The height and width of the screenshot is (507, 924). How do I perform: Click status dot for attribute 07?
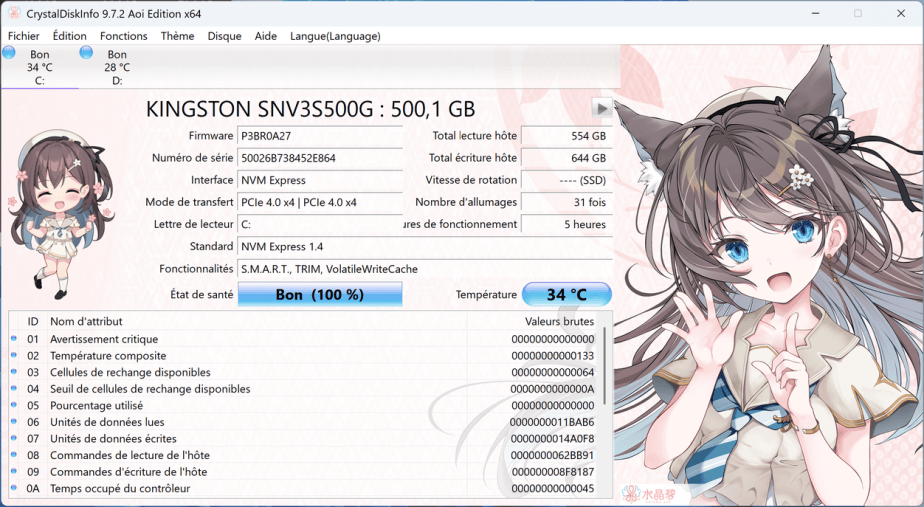[14, 438]
